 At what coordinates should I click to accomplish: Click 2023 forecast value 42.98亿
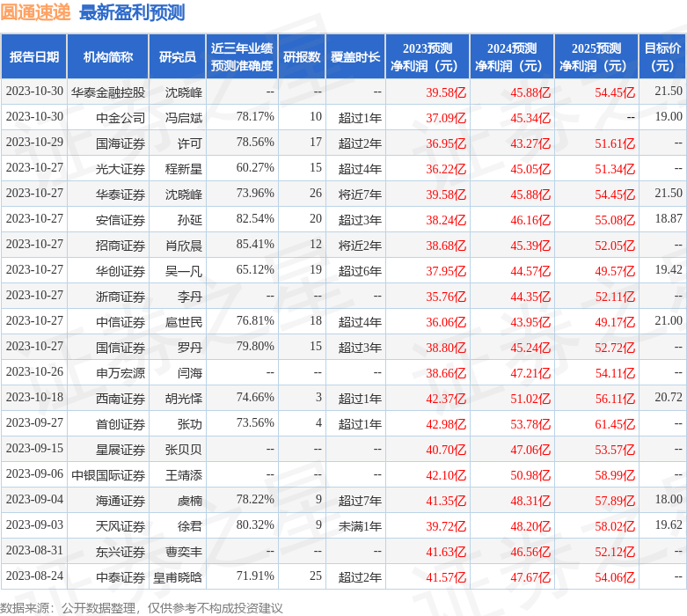446,424
